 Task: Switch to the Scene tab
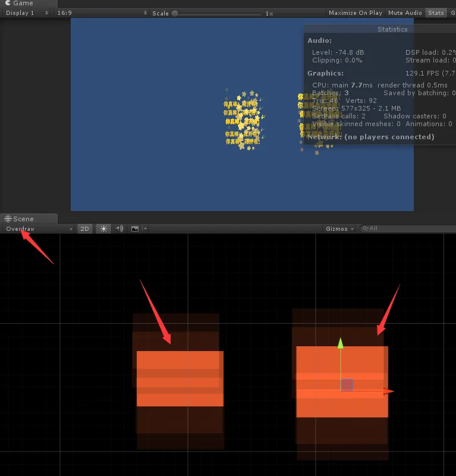pyautogui.click(x=23, y=219)
